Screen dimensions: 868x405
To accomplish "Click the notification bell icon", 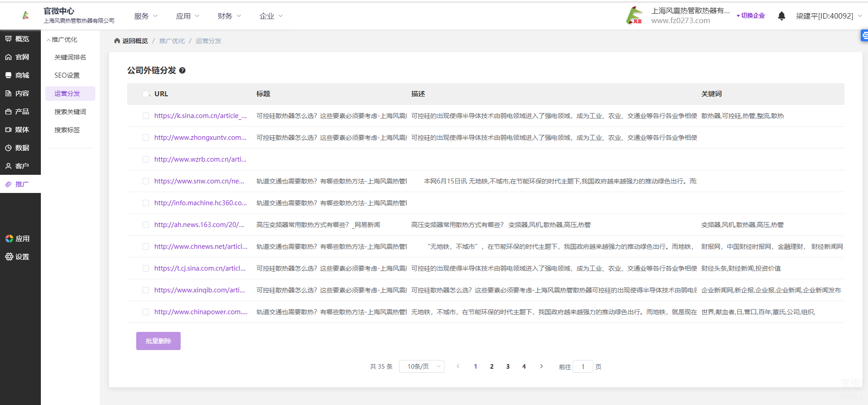I will pyautogui.click(x=781, y=16).
